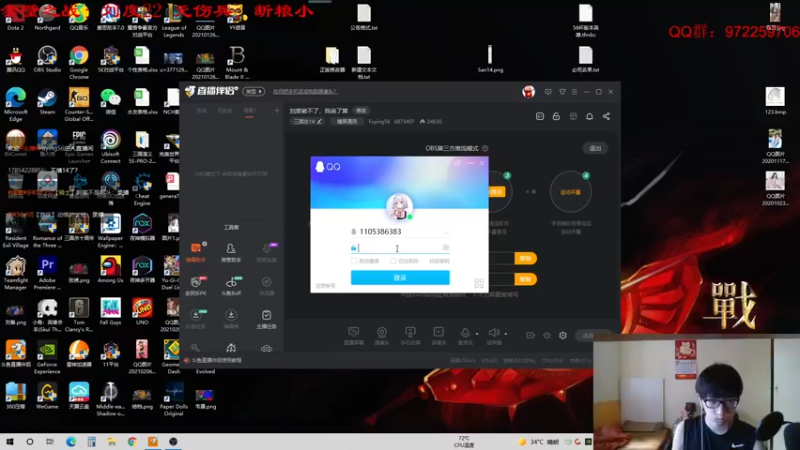Screen dimensions: 800x450
Task: Open the 弹幕助手 tool in the toolbox
Action: 196,252
